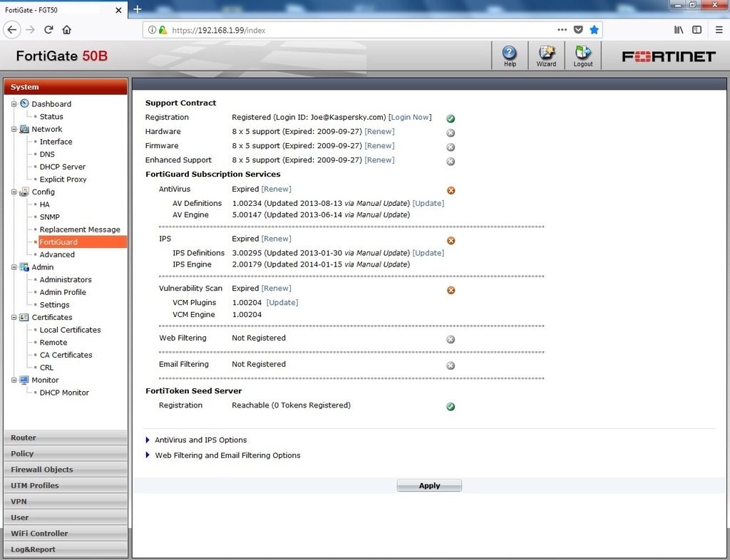Open page actions three-dots menu
This screenshot has width=730, height=560.
tap(562, 30)
